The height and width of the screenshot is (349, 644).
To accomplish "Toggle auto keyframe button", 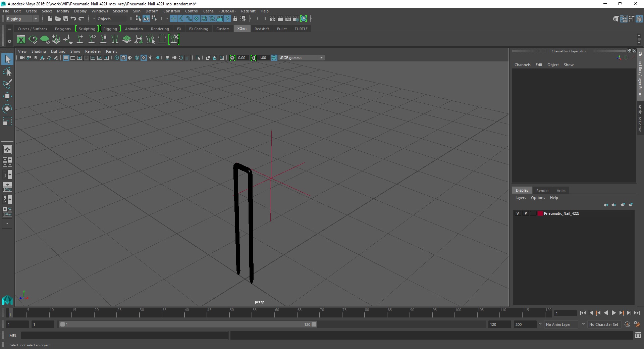I will click(x=627, y=324).
